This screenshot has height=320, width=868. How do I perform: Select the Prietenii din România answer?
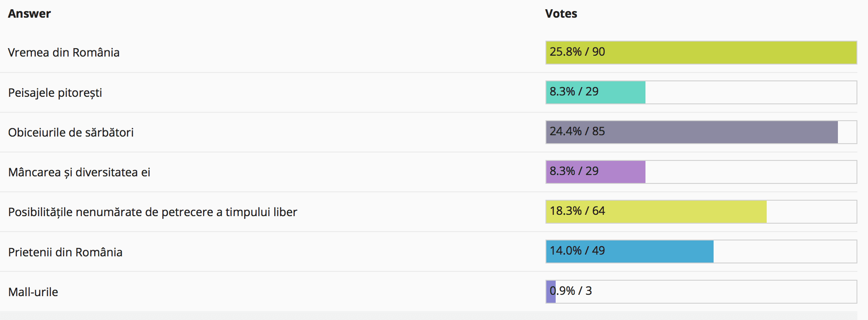[x=65, y=252]
